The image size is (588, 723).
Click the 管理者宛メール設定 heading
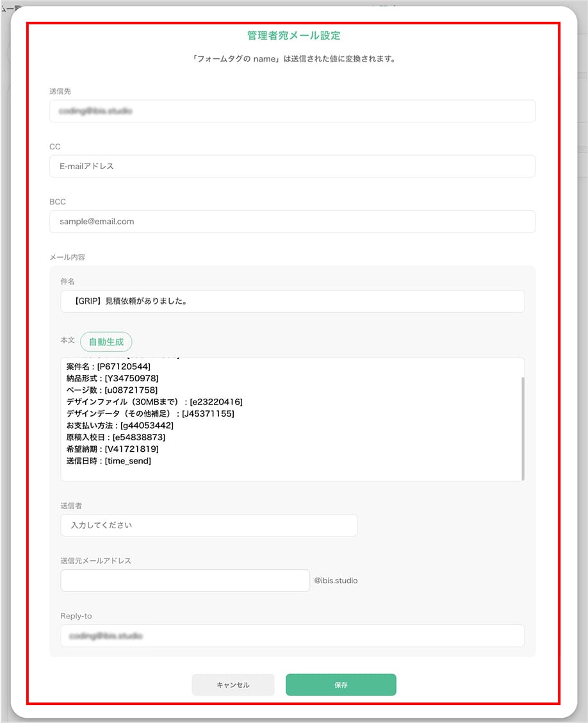pos(293,35)
